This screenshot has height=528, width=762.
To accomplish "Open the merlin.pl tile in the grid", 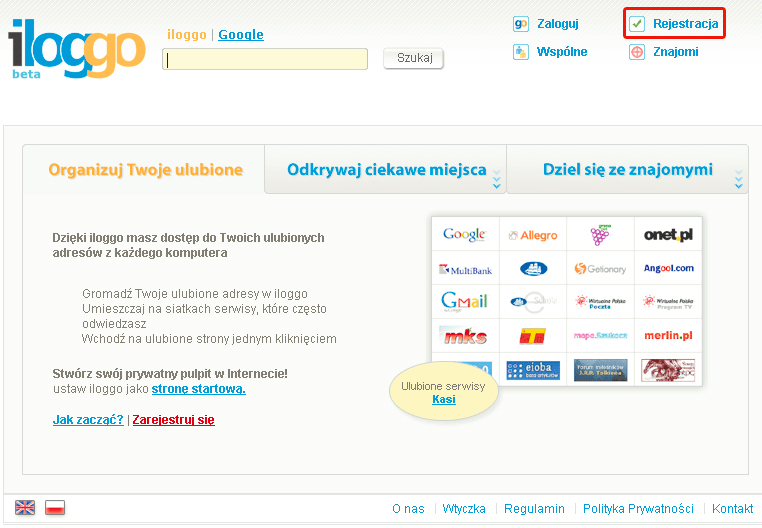I will pos(668,336).
